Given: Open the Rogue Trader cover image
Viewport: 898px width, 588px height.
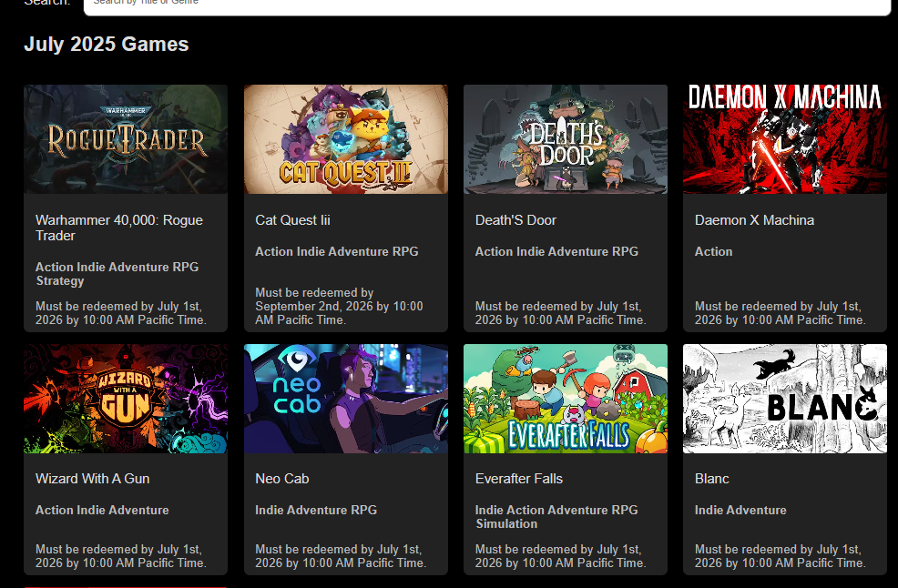Looking at the screenshot, I should coord(126,139).
